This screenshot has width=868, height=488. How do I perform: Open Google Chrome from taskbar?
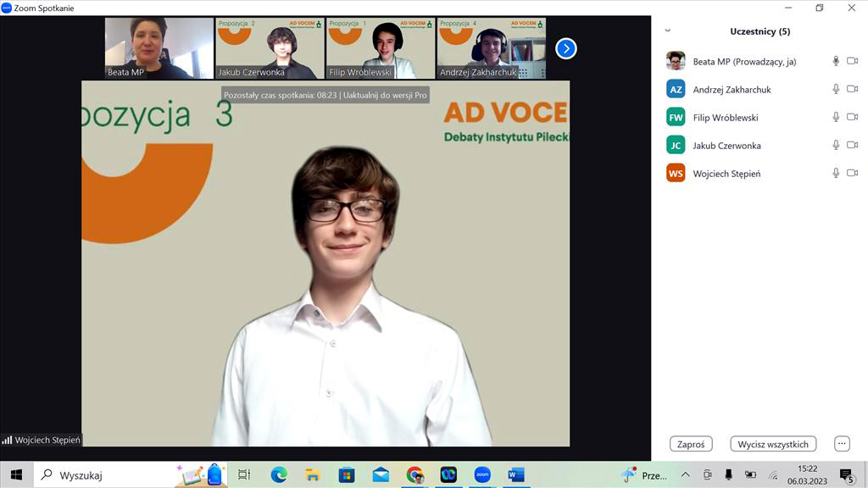point(415,474)
